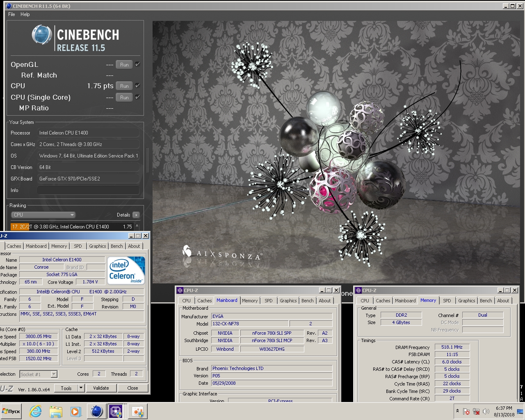Toggle the OpenGL test checkbox
525x420 pixels.
pos(137,64)
